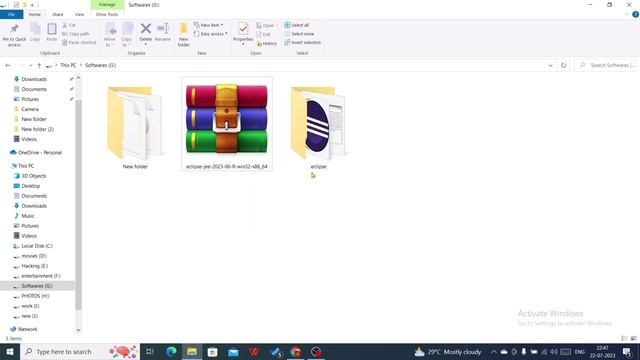Click Copy path in ribbon
This screenshot has height=360, width=640.
click(x=76, y=34)
